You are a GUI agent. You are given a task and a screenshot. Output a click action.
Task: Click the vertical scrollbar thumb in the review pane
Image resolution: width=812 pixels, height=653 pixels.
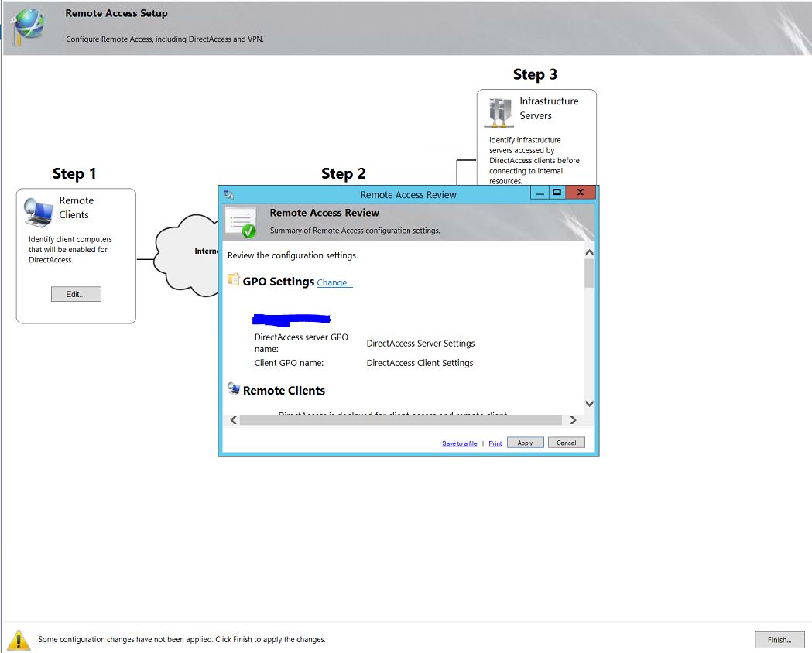click(x=589, y=274)
